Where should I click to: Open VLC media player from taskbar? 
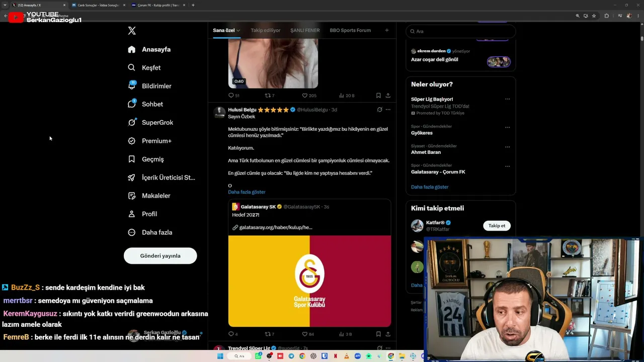(x=347, y=356)
